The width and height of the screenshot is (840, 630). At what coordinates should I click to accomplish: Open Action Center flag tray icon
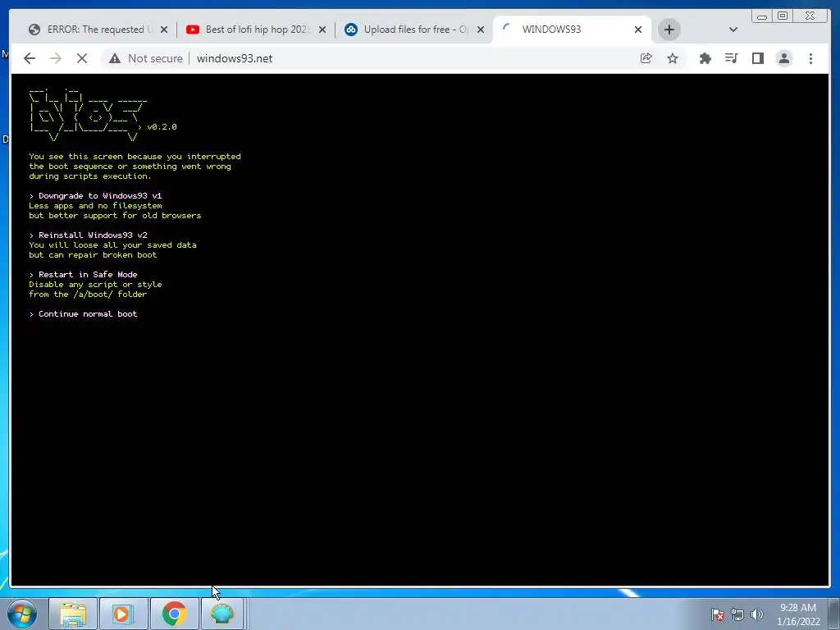[717, 614]
